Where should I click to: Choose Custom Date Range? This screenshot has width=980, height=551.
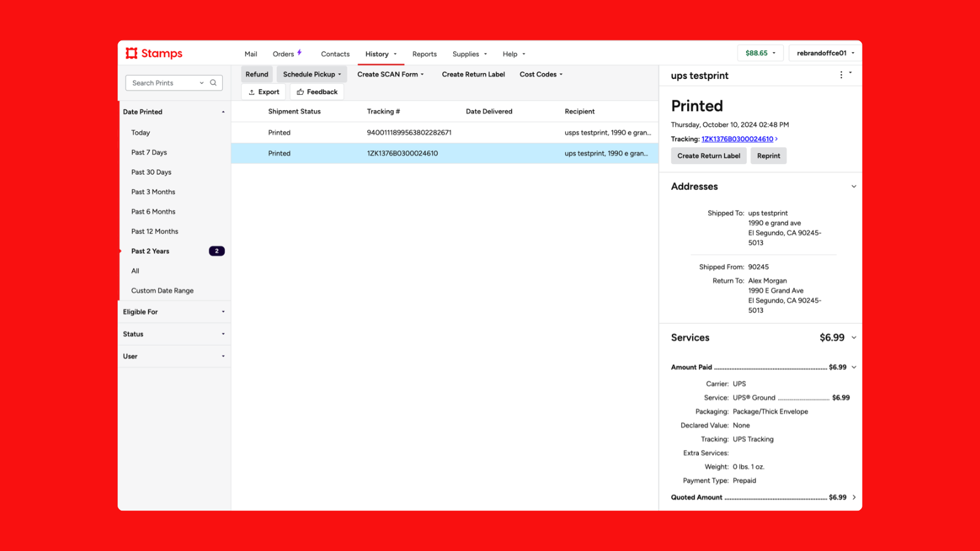(162, 291)
